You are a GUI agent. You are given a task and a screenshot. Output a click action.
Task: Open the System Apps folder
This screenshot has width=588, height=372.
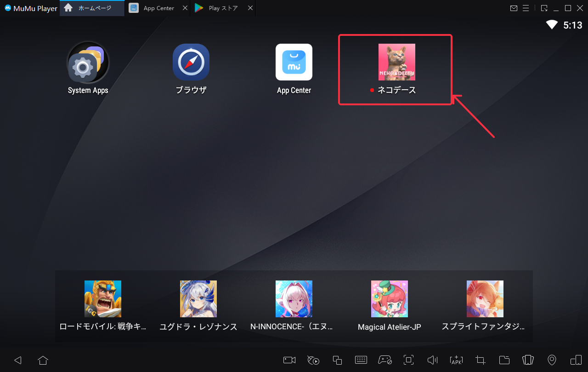point(88,62)
